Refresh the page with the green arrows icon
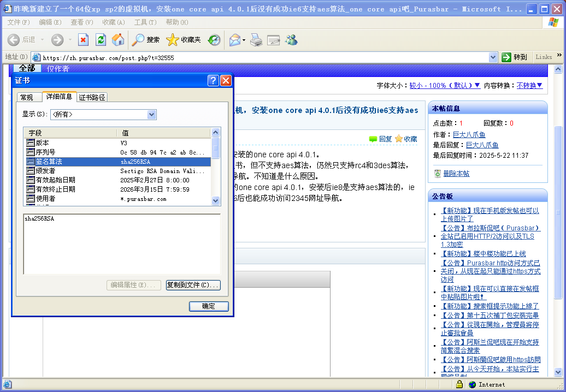Image resolution: width=566 pixels, height=392 pixels. point(101,40)
